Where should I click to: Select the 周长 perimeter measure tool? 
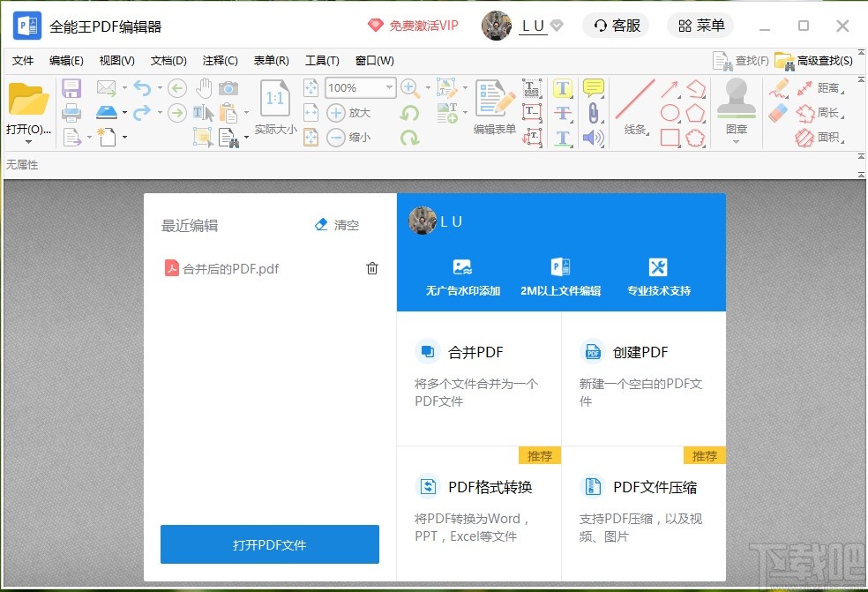(820, 113)
